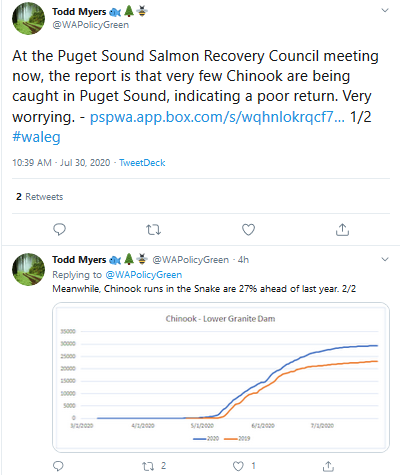The height and width of the screenshot is (475, 400).
Task: Open Todd Myers' avatar on the reply tweet
Action: click(x=28, y=269)
